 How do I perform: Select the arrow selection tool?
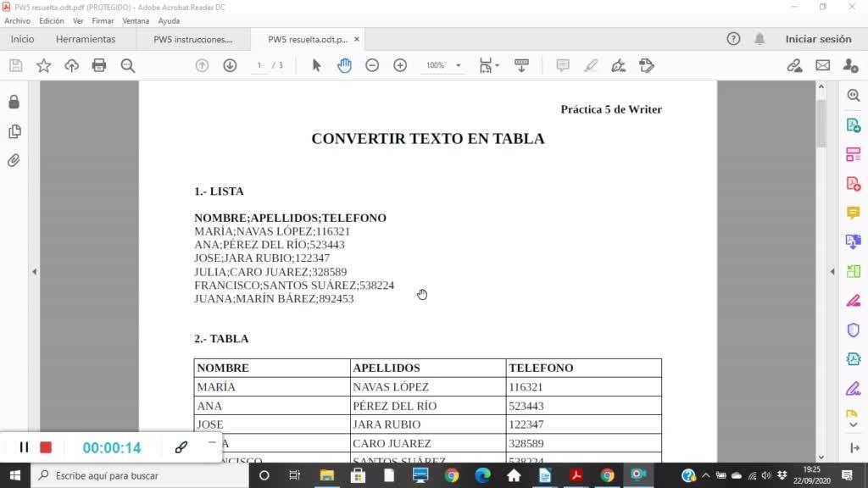[317, 65]
